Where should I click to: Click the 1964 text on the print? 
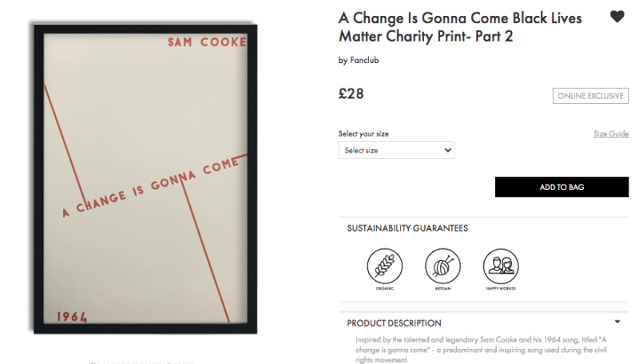point(72,317)
